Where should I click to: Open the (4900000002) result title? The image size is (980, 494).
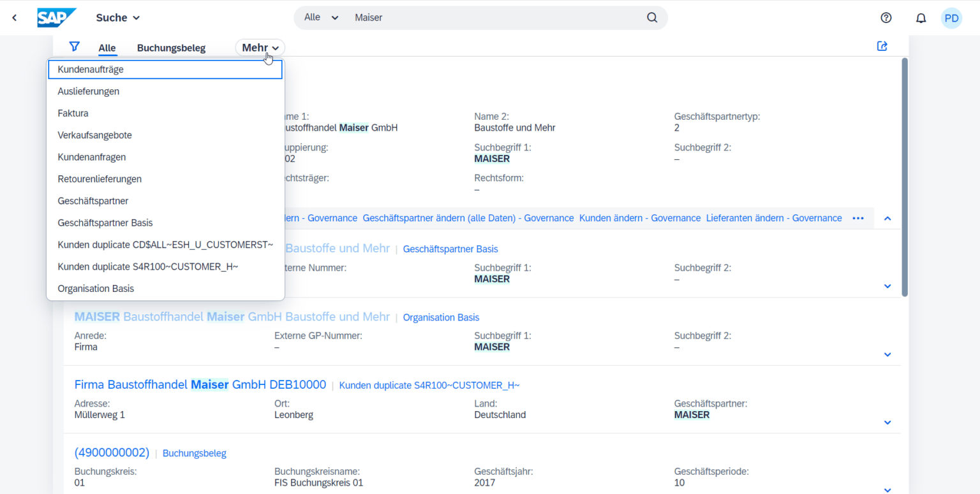[112, 453]
